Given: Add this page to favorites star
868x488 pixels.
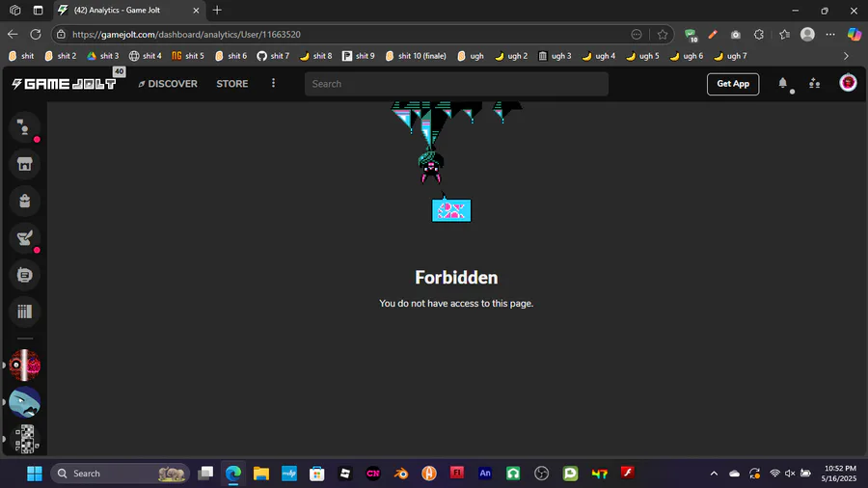Looking at the screenshot, I should pyautogui.click(x=662, y=35).
